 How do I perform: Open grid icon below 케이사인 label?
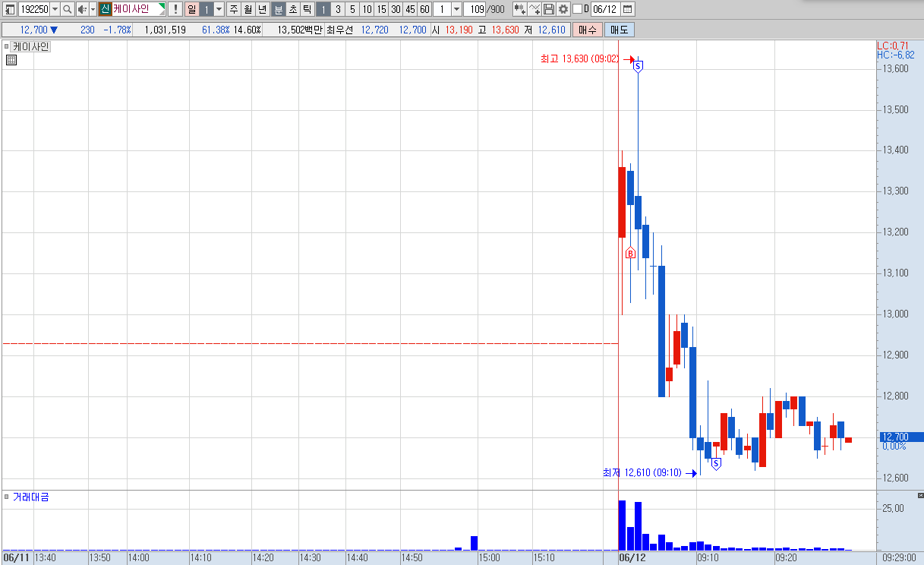tap(11, 61)
